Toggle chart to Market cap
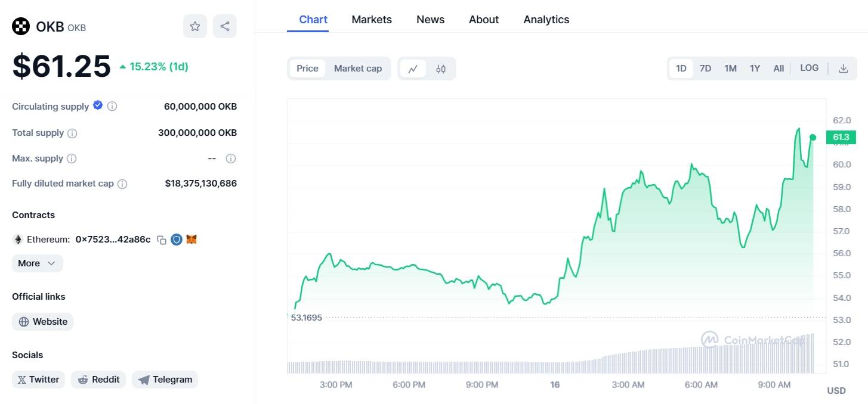 coord(357,69)
